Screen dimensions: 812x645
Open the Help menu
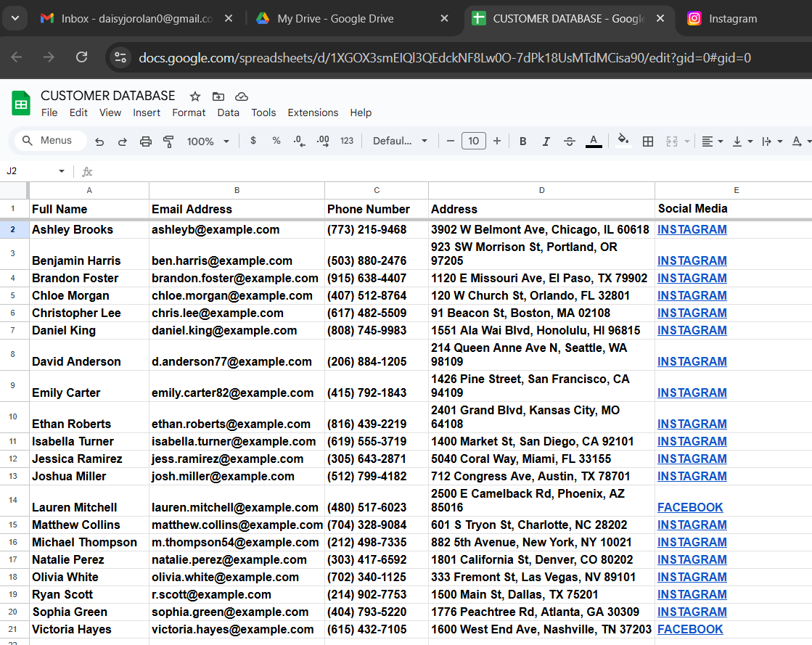coord(361,112)
